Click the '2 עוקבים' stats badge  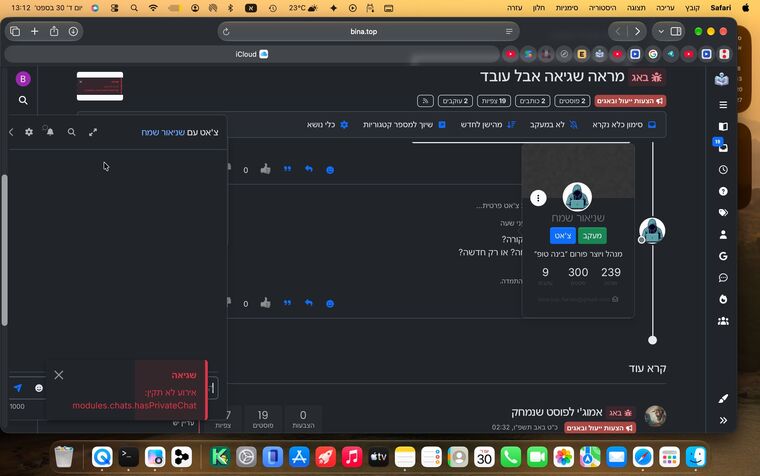[455, 101]
